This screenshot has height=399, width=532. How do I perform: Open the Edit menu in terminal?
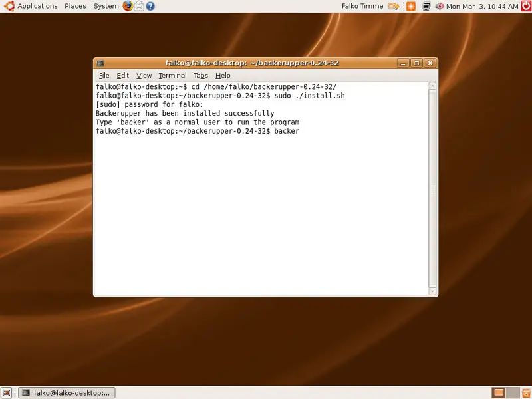point(122,76)
